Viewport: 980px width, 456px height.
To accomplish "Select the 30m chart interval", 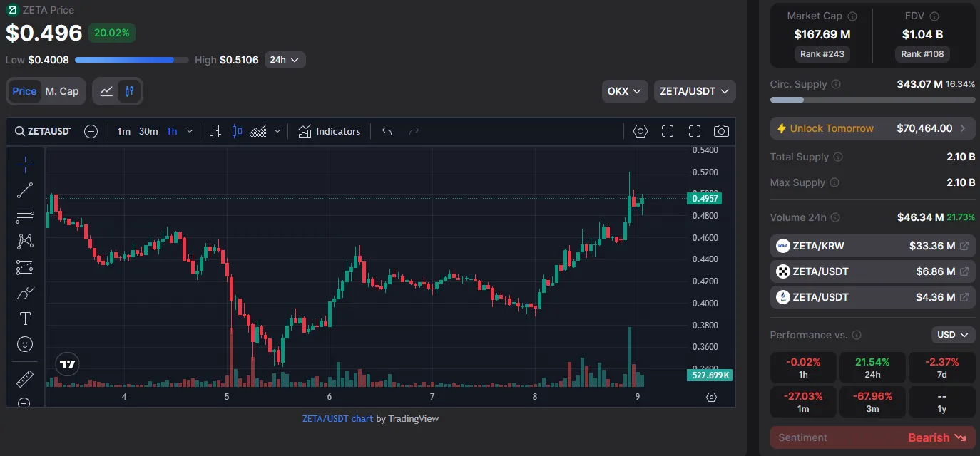I will 148,131.
